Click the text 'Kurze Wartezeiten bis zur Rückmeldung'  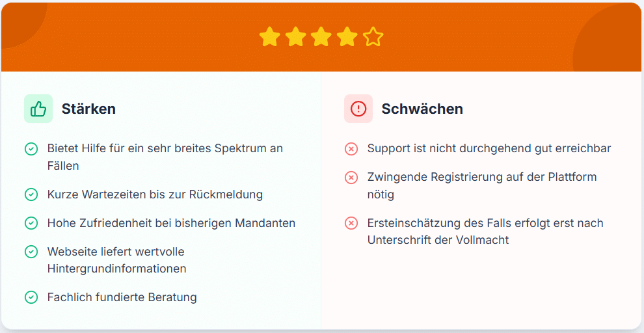155,194
